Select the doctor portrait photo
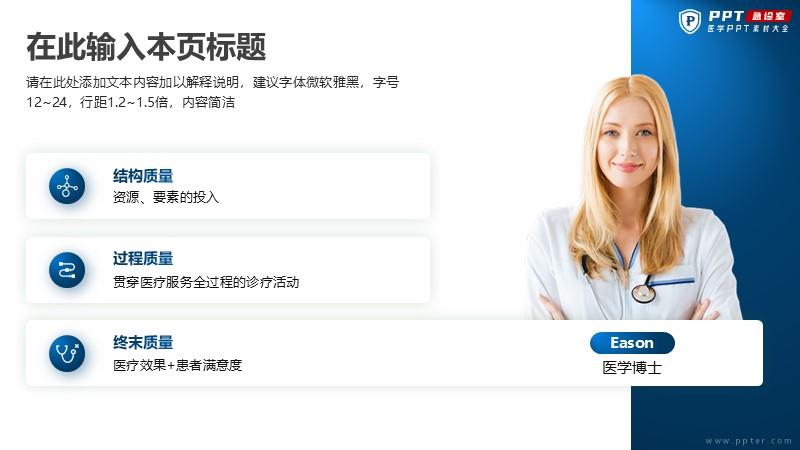 point(633,198)
